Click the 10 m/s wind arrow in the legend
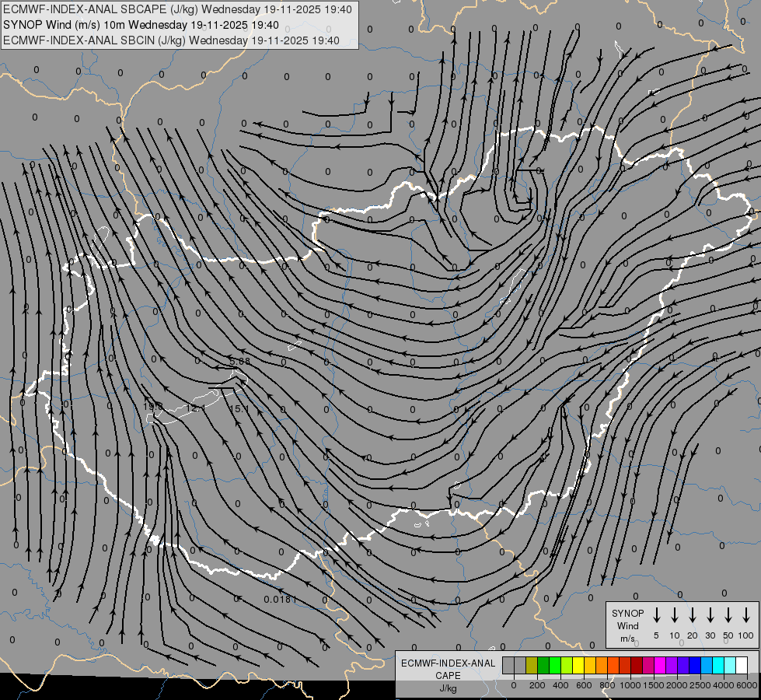This screenshot has height=700, width=761. point(674,615)
